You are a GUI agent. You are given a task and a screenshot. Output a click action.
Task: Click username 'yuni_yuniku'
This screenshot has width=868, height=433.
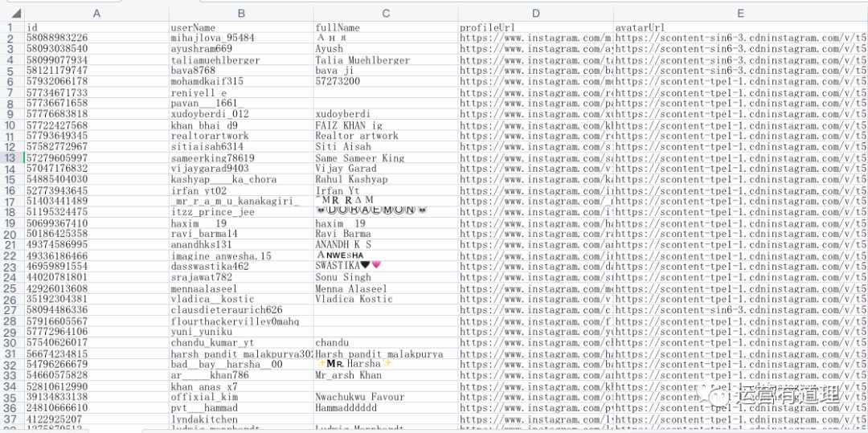tap(202, 332)
